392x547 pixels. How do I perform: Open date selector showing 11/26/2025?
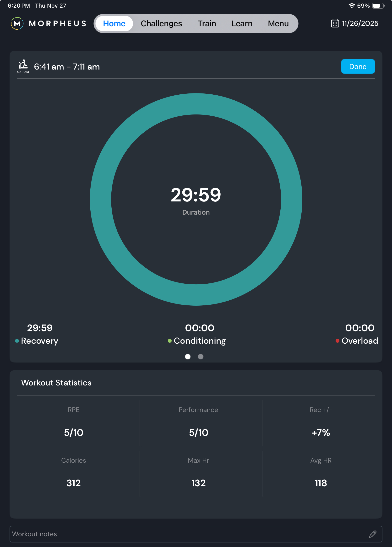[x=360, y=23]
